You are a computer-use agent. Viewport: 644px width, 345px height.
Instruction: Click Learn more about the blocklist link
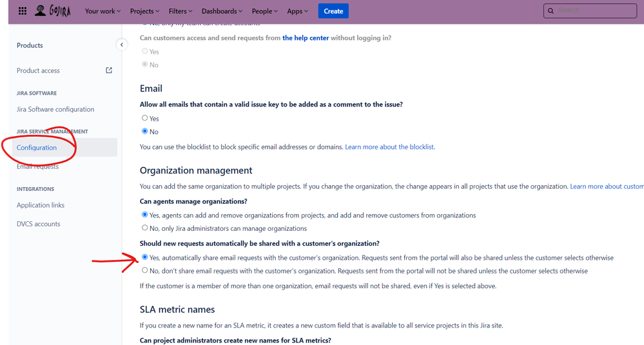click(390, 147)
